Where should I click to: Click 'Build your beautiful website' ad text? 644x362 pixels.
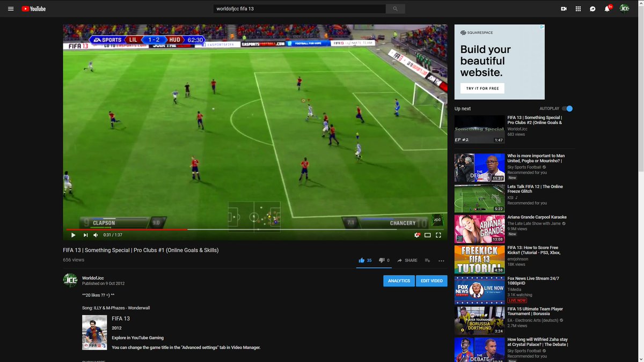(485, 61)
